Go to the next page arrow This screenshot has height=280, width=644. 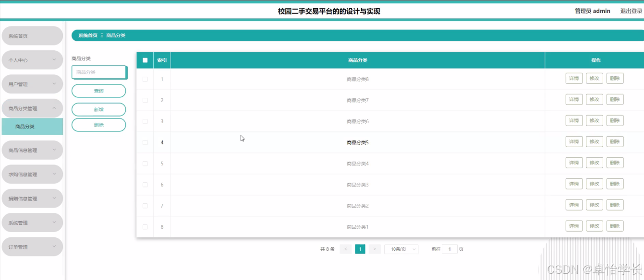(375, 249)
